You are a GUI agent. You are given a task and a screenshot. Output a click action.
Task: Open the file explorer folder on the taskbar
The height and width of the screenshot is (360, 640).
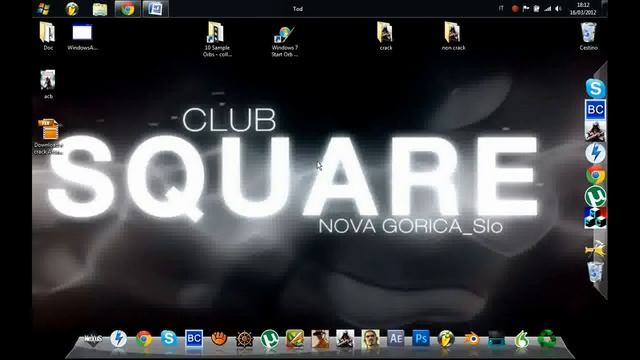click(100, 9)
